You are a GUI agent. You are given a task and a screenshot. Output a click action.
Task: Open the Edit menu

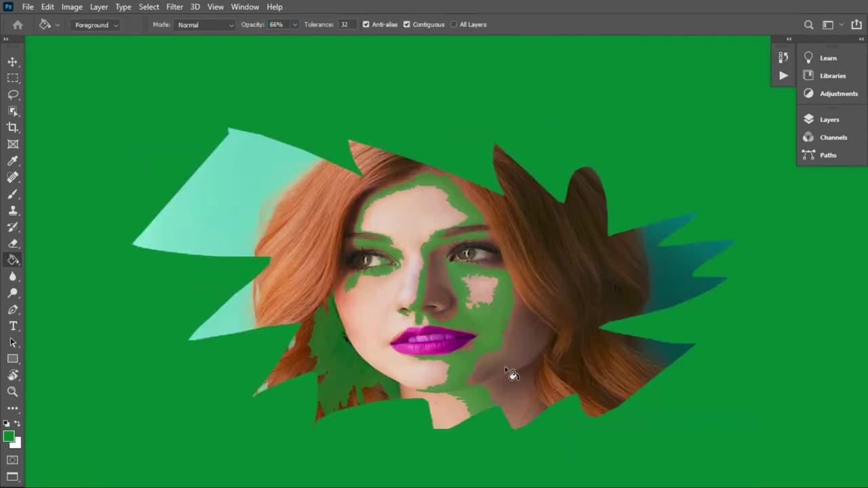(x=47, y=7)
